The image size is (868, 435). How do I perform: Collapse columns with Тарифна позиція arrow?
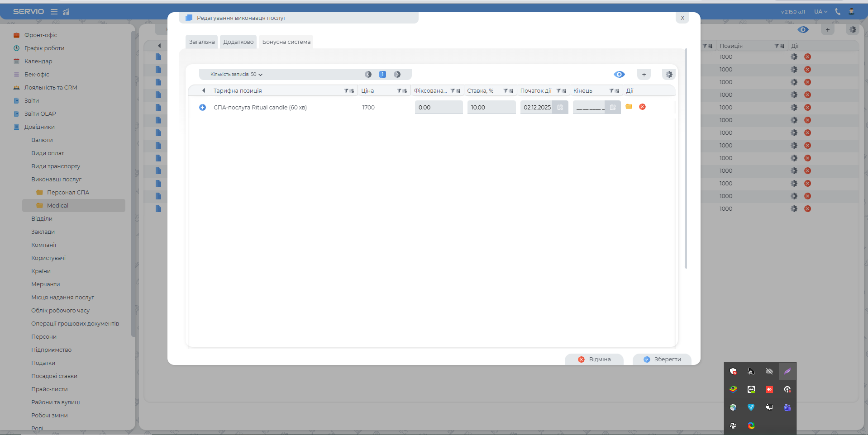pos(204,90)
